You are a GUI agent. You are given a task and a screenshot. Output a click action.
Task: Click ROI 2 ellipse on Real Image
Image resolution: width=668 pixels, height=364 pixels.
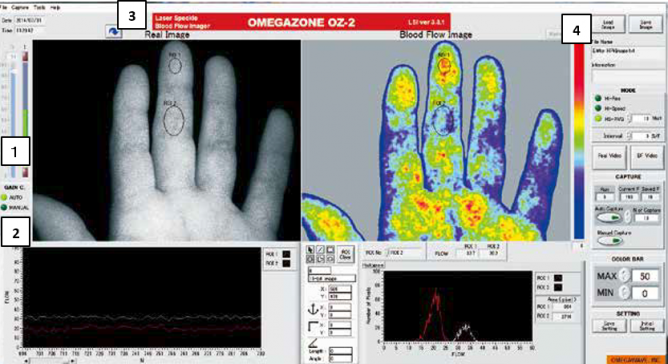click(174, 121)
